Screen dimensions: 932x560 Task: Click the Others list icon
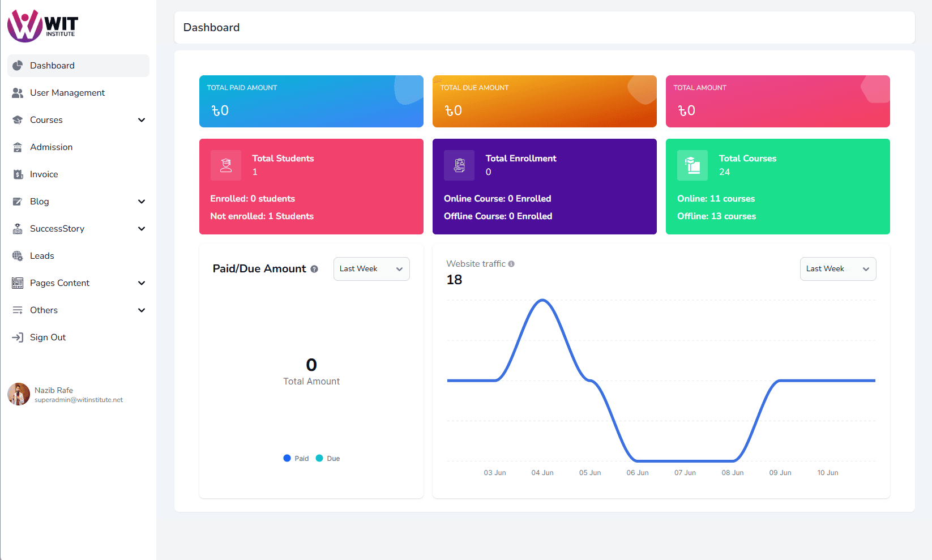[x=18, y=310]
